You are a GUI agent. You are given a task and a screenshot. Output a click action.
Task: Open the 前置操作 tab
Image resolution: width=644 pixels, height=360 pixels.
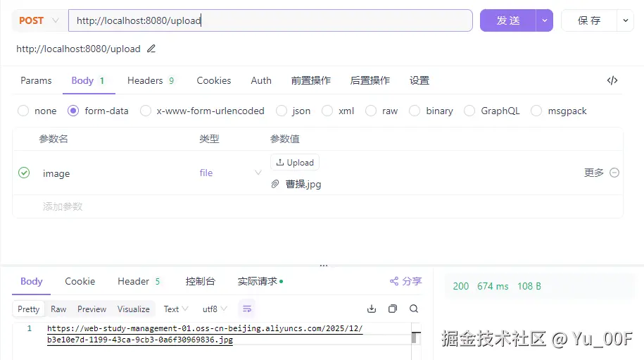[x=311, y=80]
